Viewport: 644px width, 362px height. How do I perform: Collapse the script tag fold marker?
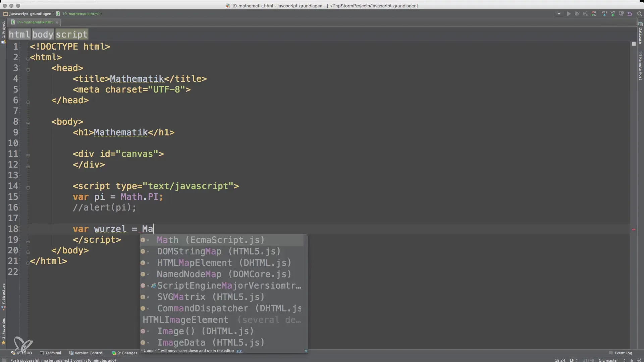tap(28, 188)
